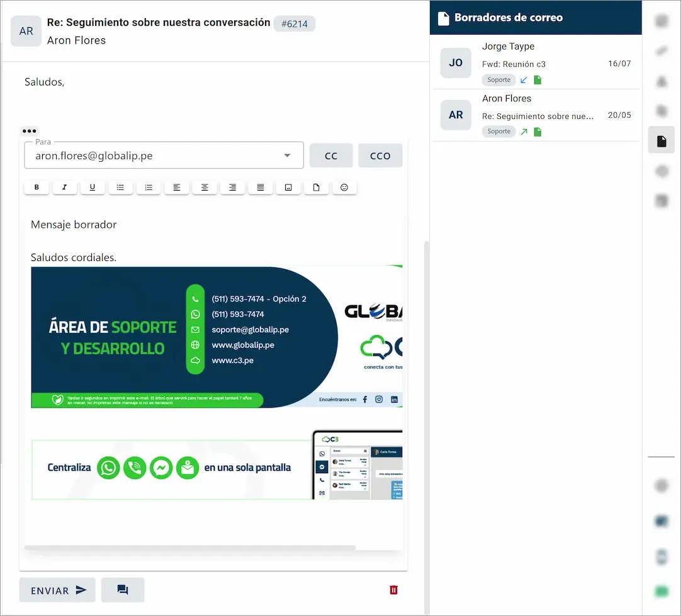Click the attach file icon in toolbar
The height and width of the screenshot is (616, 681).
click(x=316, y=188)
